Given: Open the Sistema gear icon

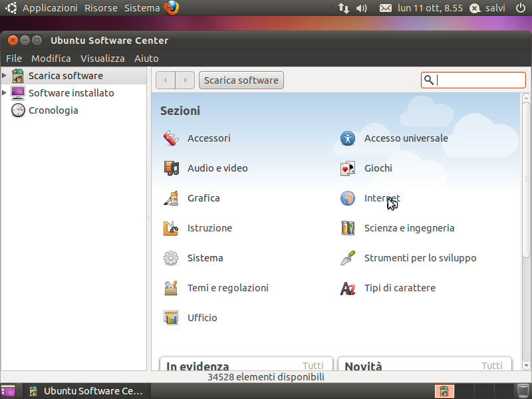Looking at the screenshot, I should (x=171, y=258).
